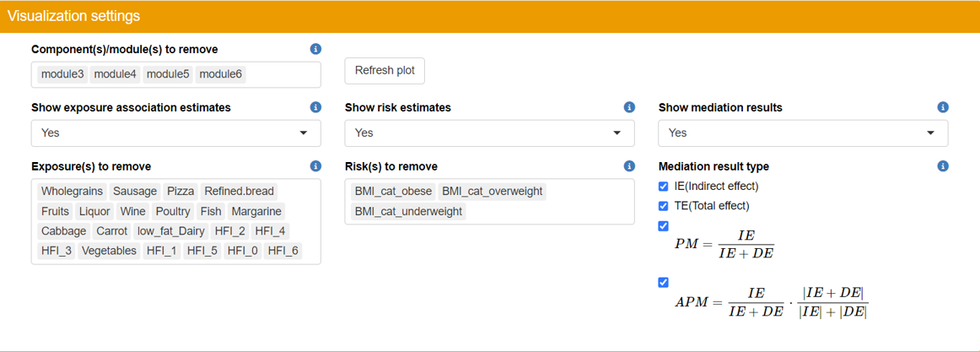Open Show exposure association estimates dropdown
The height and width of the screenshot is (352, 980).
(x=175, y=133)
